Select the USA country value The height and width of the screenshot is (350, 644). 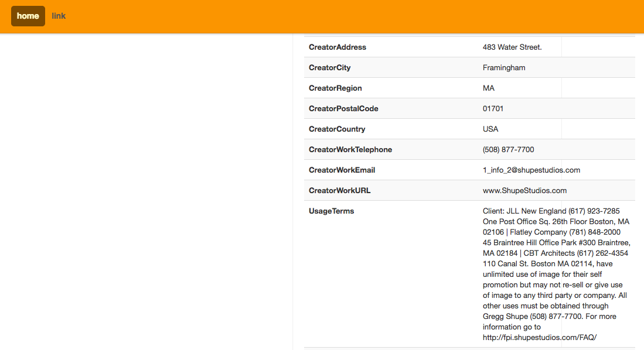point(490,129)
